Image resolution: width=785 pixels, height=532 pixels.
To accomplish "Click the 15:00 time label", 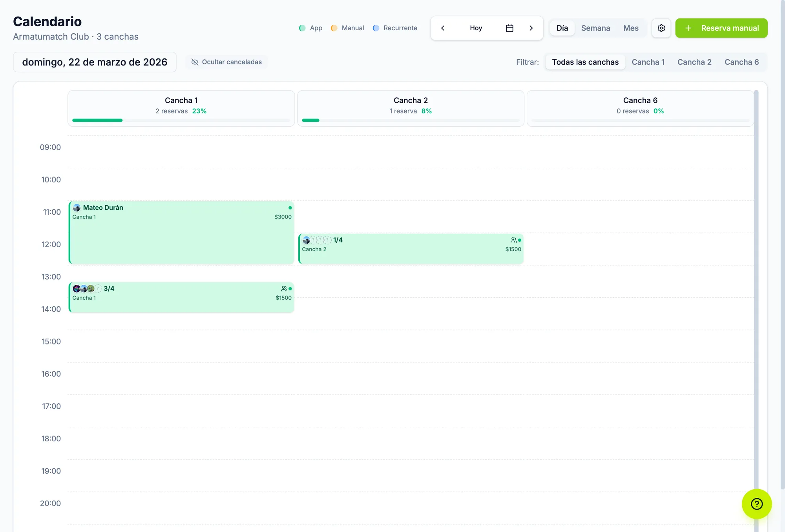I will coord(51,341).
